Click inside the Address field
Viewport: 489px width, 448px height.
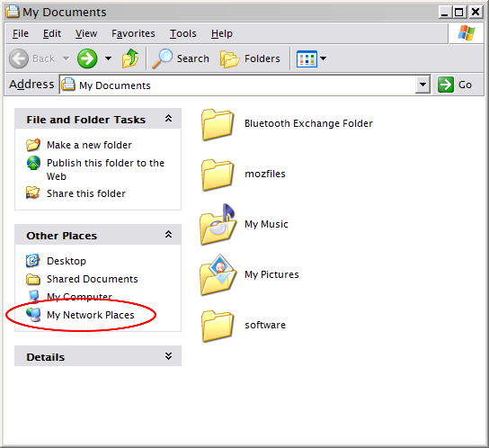(237, 85)
